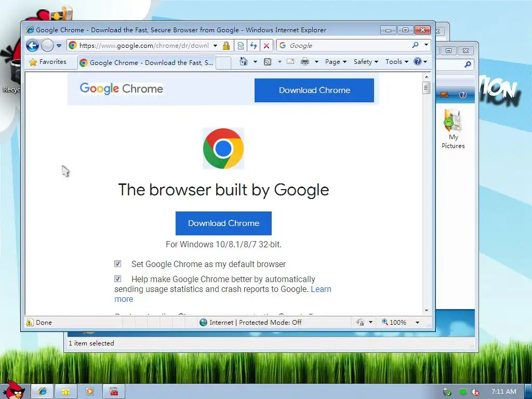Image resolution: width=532 pixels, height=399 pixels.
Task: Click the Internet zone globe icon
Action: tap(203, 322)
